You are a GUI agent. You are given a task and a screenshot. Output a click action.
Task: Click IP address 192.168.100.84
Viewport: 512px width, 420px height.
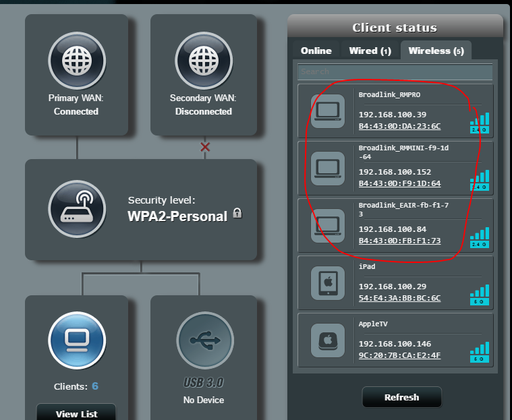click(x=393, y=229)
